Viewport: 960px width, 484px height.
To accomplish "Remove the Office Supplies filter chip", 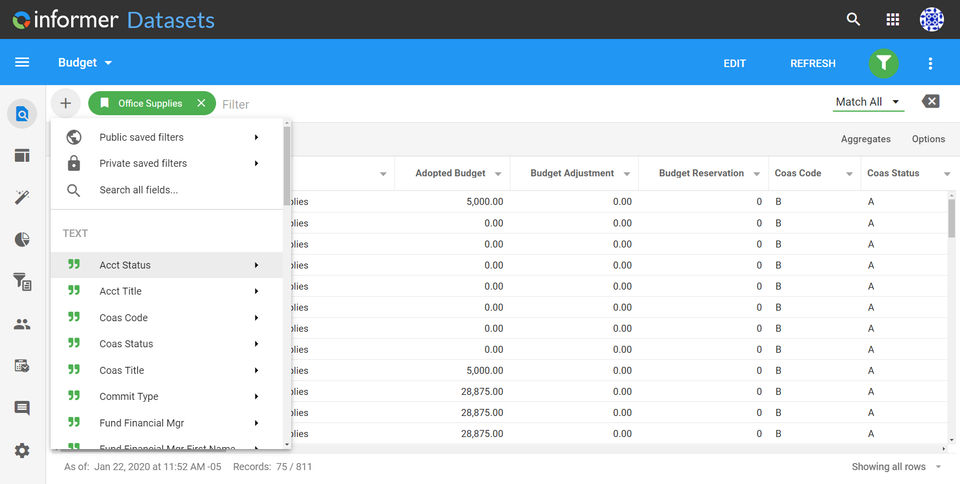I will (x=201, y=103).
